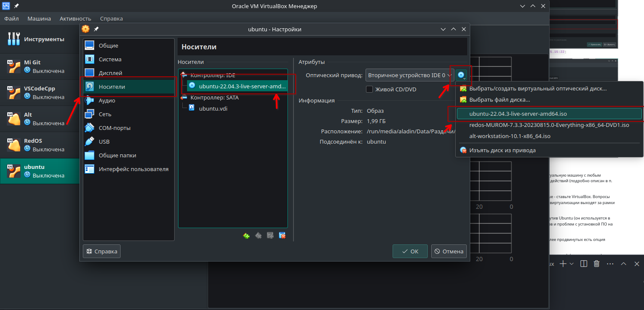644x310 pixels.
Task: Click the Справка button in settings
Action: point(102,251)
